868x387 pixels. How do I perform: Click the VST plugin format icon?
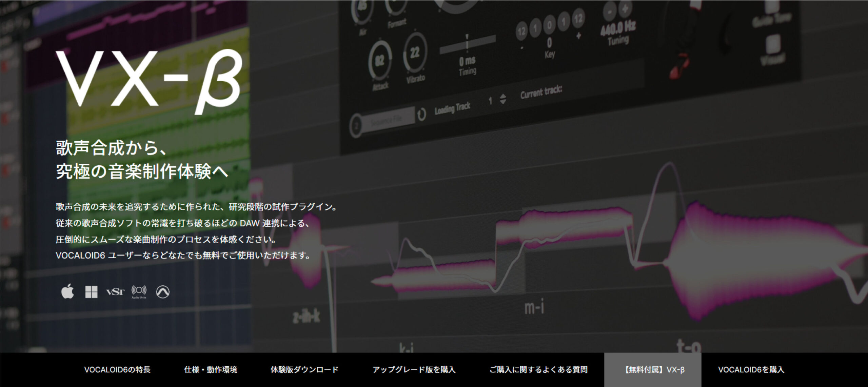tap(115, 292)
